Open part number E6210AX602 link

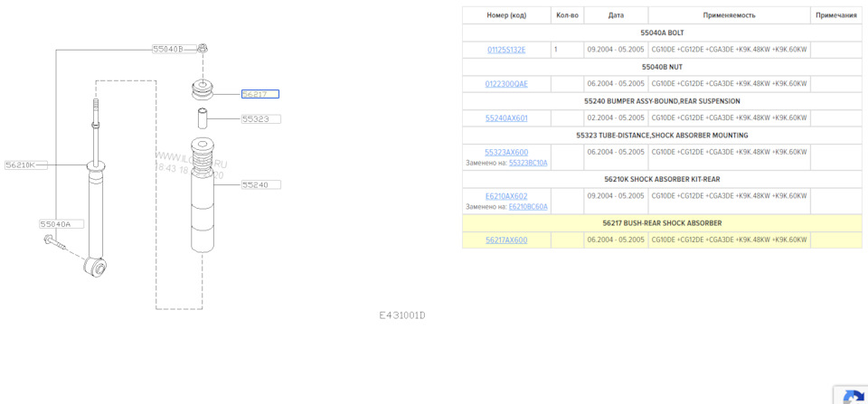(x=506, y=196)
